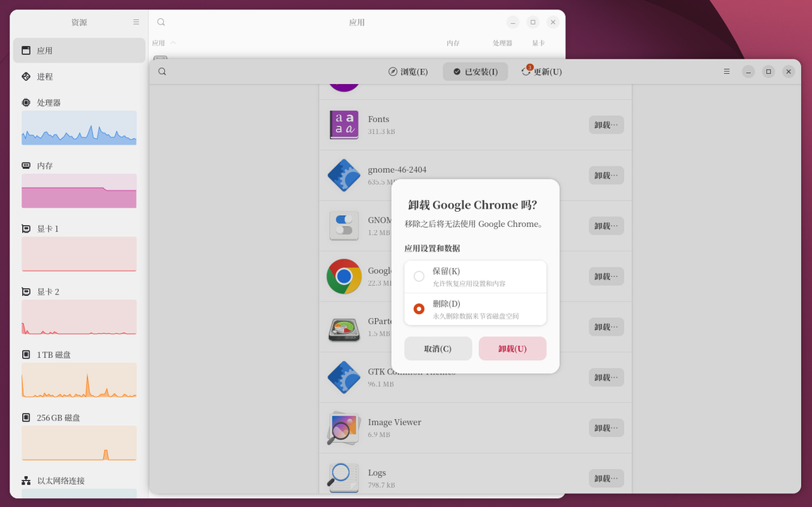Uninstall Fonts with its 卸载 button
The width and height of the screenshot is (812, 507).
point(606,125)
